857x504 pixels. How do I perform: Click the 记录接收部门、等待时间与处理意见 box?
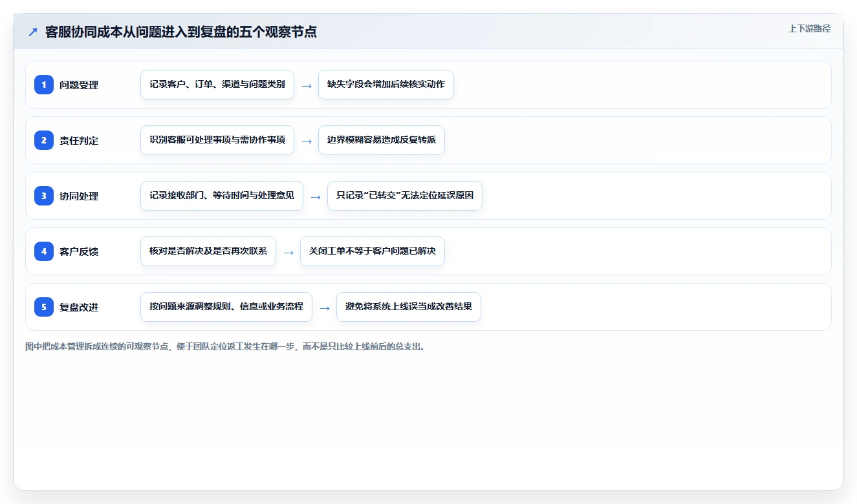pos(222,196)
